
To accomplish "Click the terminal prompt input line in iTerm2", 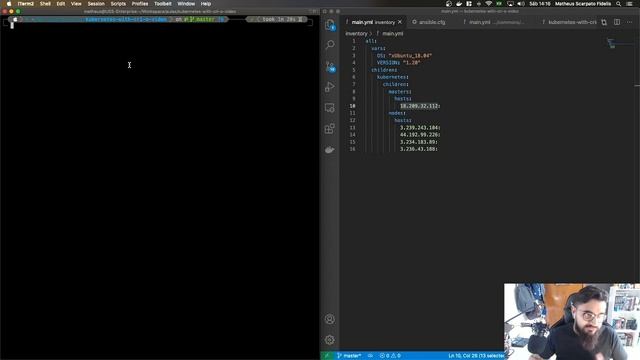I will [159, 25].
